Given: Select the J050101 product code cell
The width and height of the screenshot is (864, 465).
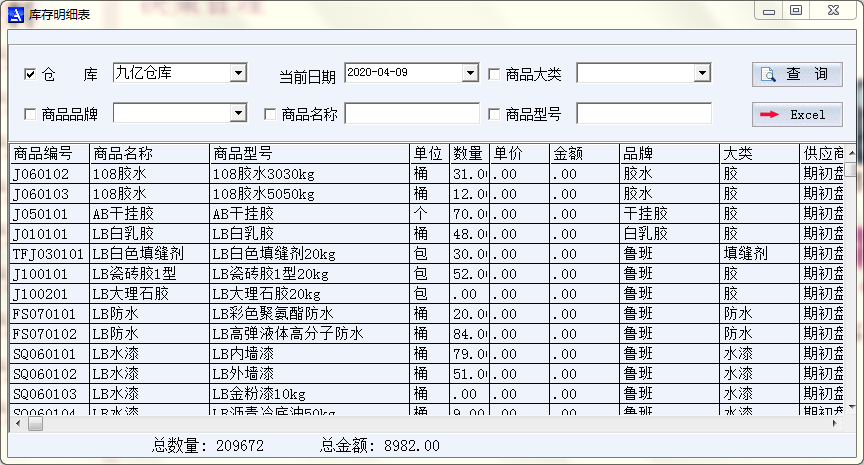Looking at the screenshot, I should click(50, 214).
